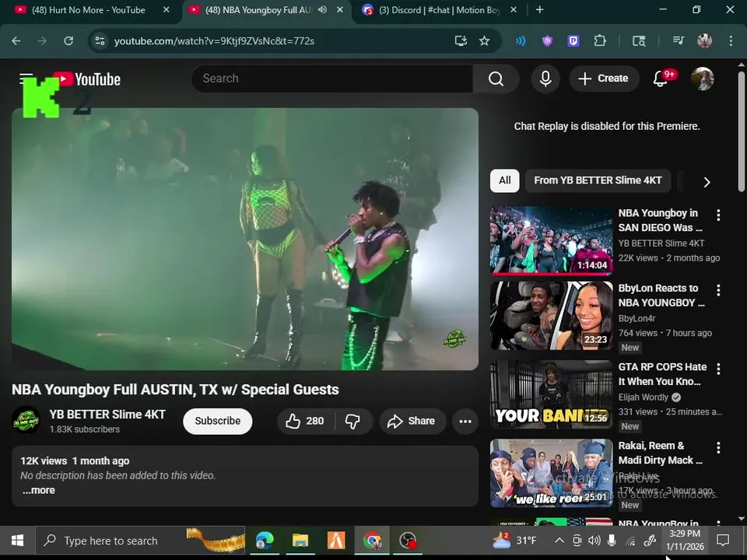Viewport: 747px width, 560px height.
Task: Open BbyLon Reacts video thumbnail
Action: 551,316
